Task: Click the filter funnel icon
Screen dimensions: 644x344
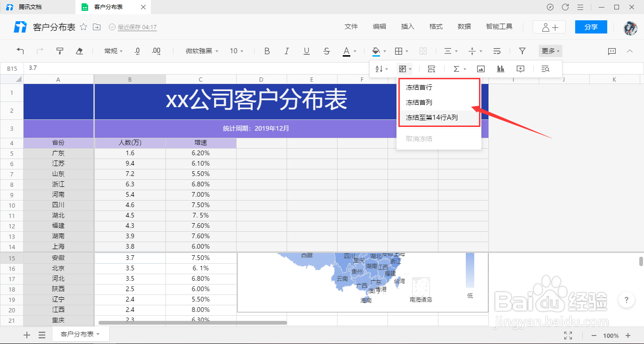Action: pyautogui.click(x=522, y=50)
